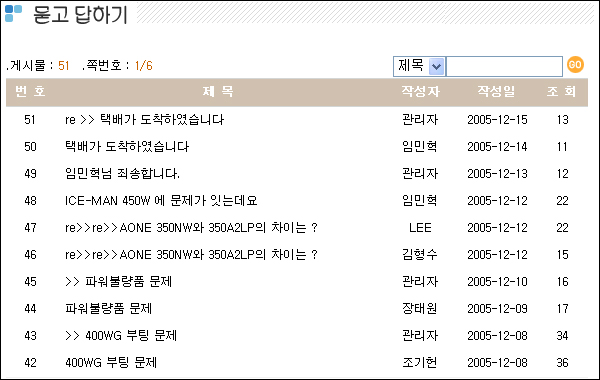This screenshot has height=380, width=600.
Task: Open post 44 '파워불량품 문제'
Action: click(x=108, y=308)
